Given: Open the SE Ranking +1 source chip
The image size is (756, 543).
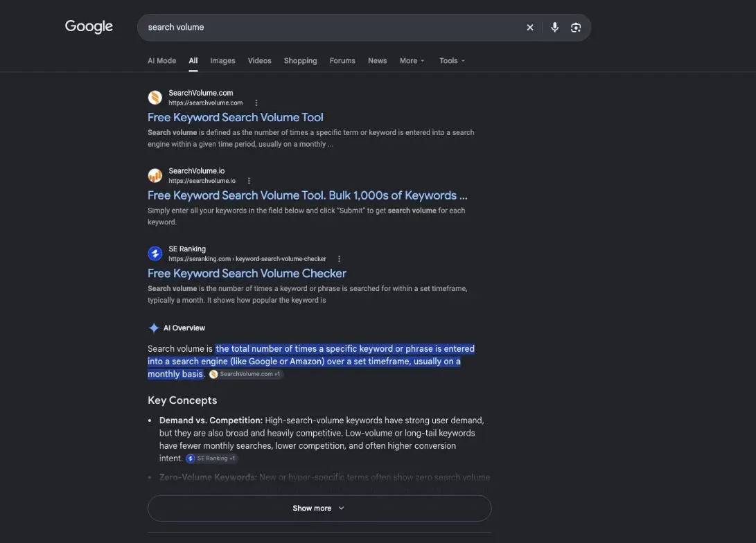Looking at the screenshot, I should pyautogui.click(x=212, y=459).
